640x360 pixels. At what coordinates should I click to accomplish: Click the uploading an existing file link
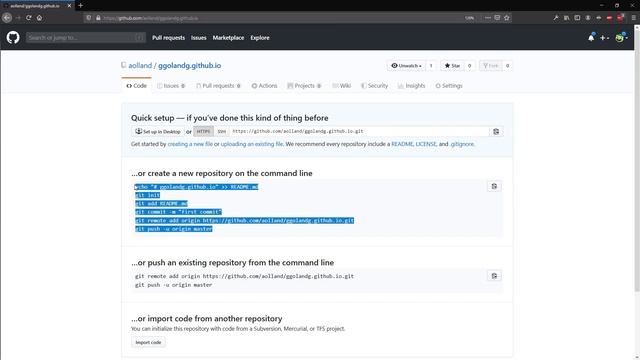coord(251,144)
